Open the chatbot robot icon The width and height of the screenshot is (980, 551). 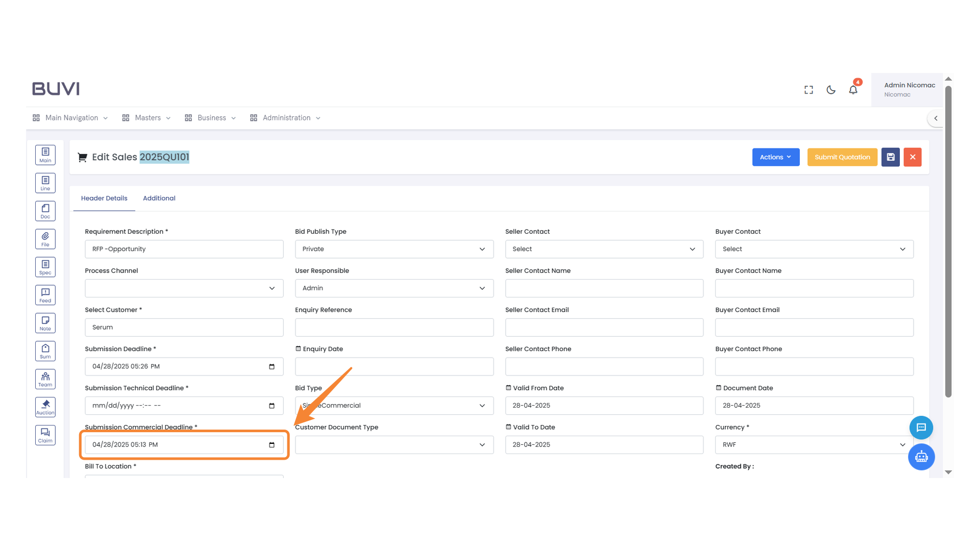tap(921, 457)
